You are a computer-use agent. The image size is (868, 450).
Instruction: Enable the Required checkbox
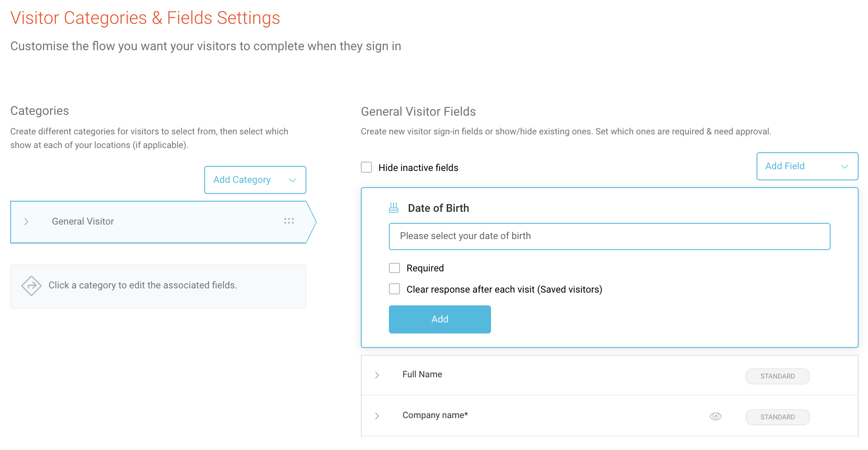point(394,268)
